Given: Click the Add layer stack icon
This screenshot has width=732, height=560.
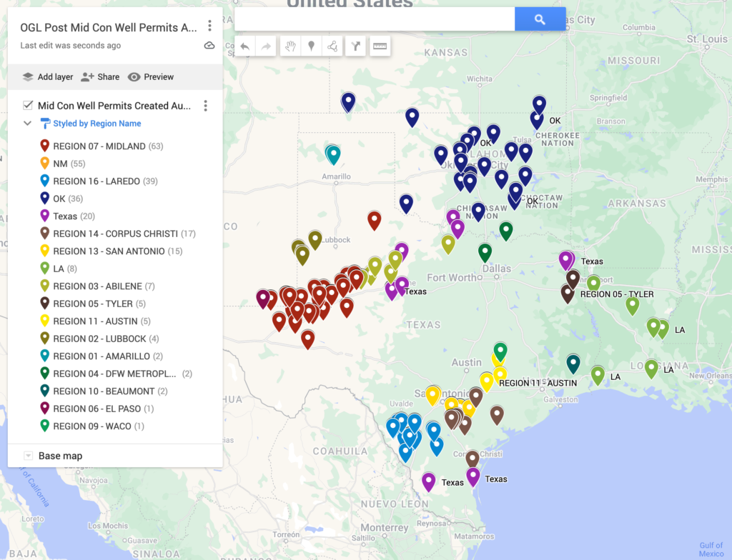Looking at the screenshot, I should tap(28, 76).
